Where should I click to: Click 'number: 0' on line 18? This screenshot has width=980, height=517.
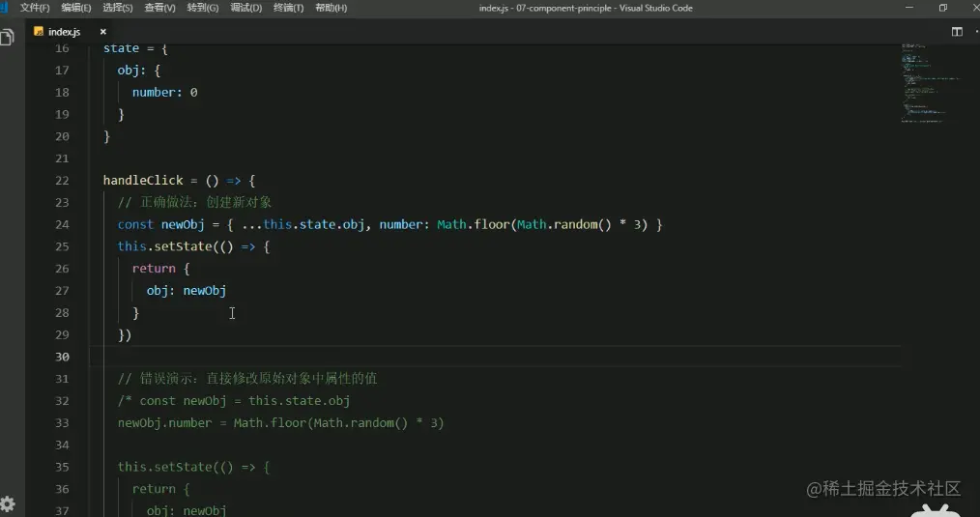click(x=165, y=93)
